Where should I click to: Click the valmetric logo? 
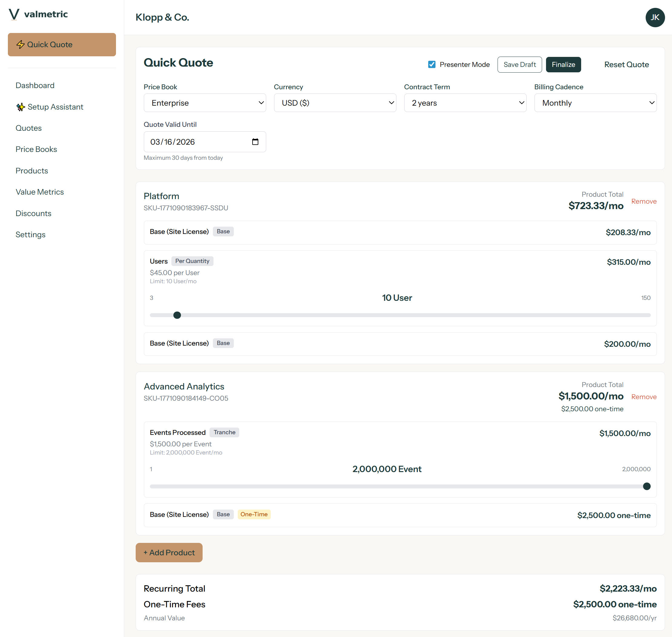point(38,14)
